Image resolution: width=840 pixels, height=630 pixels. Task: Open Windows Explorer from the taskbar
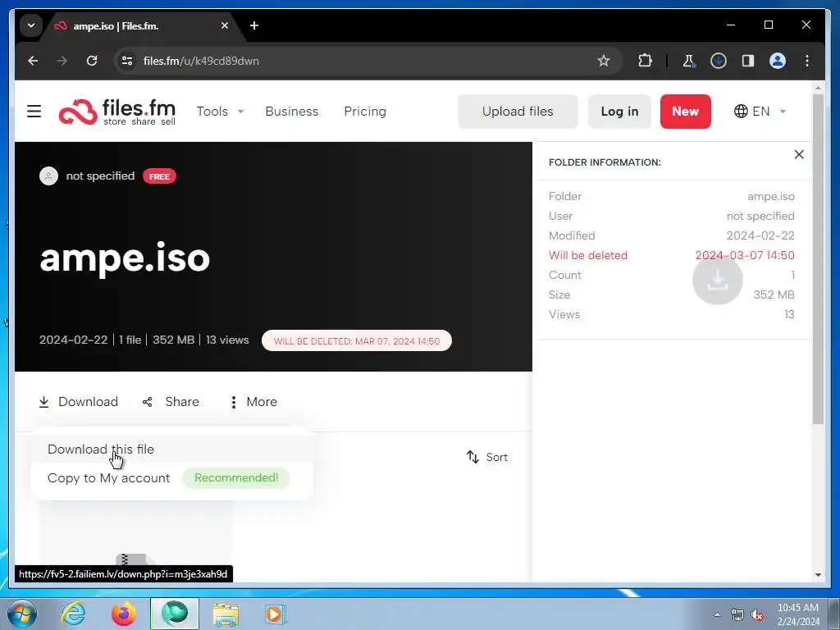pyautogui.click(x=226, y=614)
